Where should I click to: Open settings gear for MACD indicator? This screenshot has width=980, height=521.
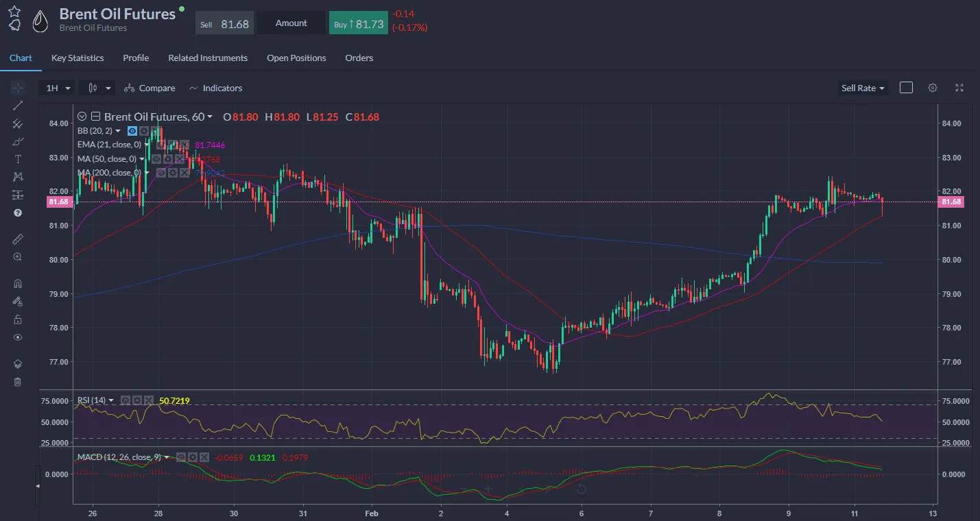(x=193, y=457)
